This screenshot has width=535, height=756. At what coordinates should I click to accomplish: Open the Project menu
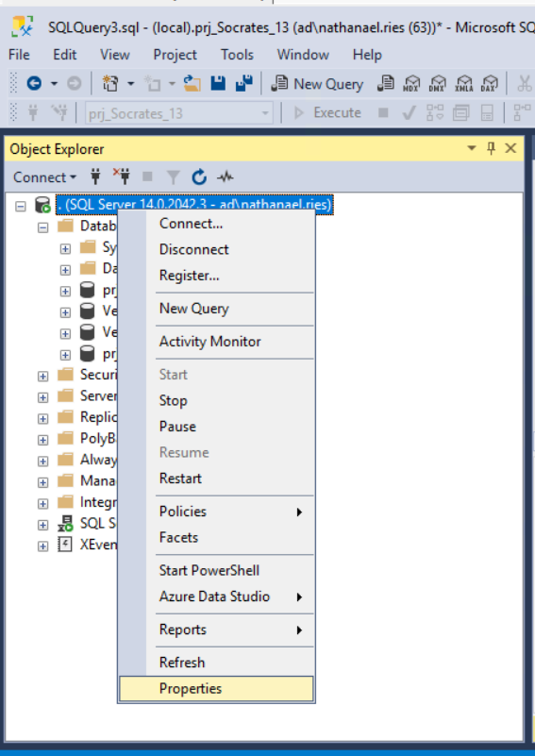point(175,55)
